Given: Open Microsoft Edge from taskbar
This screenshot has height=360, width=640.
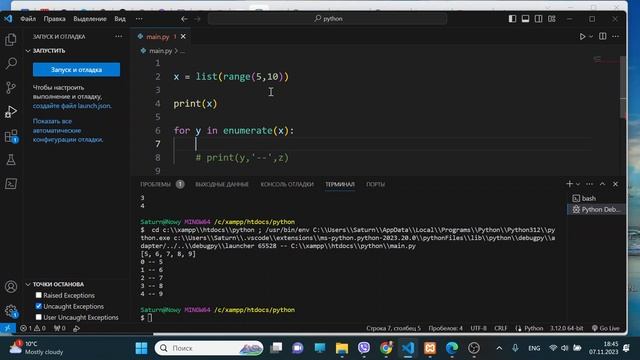Looking at the screenshot, I should 452,348.
